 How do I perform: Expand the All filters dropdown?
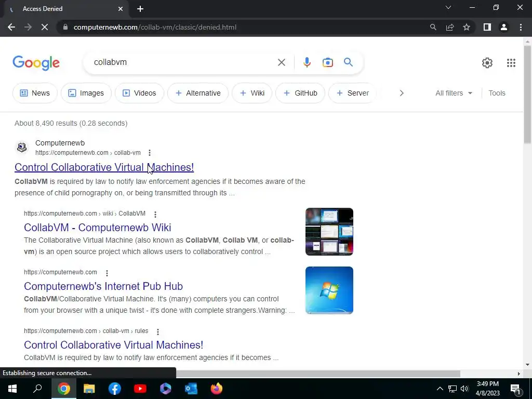click(454, 93)
